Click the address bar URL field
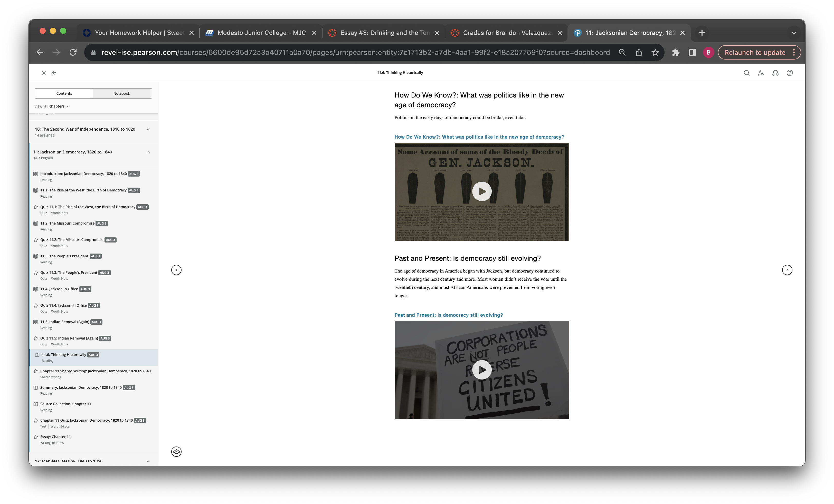834x504 pixels. pos(355,52)
